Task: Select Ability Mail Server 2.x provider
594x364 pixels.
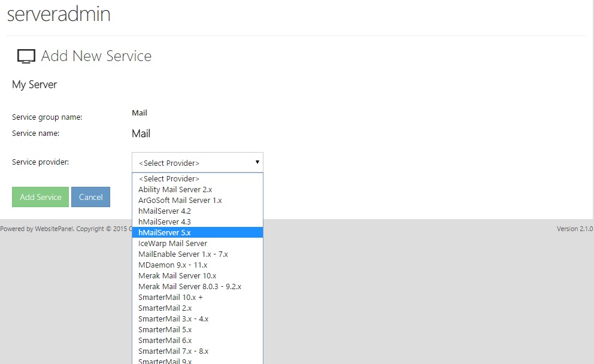Action: tap(198, 189)
